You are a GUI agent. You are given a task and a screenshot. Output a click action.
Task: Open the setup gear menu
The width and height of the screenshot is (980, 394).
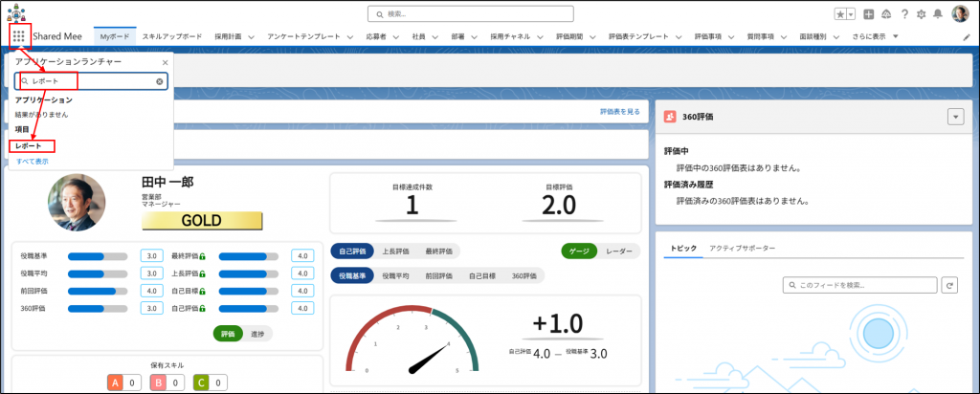point(920,14)
